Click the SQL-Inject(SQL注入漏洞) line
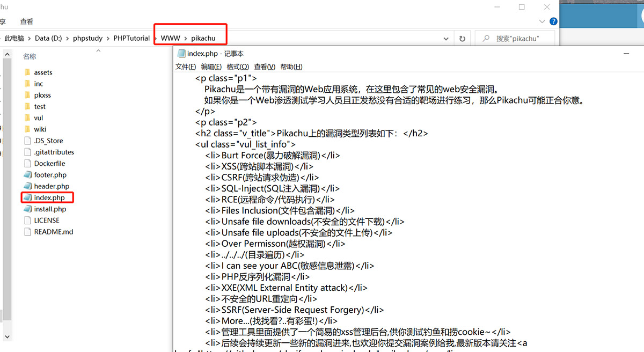The width and height of the screenshot is (644, 352). [272, 188]
